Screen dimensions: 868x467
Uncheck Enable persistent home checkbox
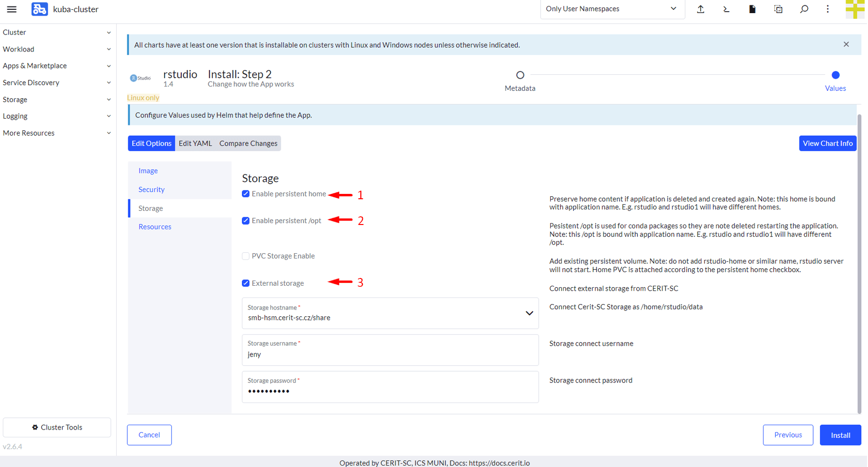point(246,194)
